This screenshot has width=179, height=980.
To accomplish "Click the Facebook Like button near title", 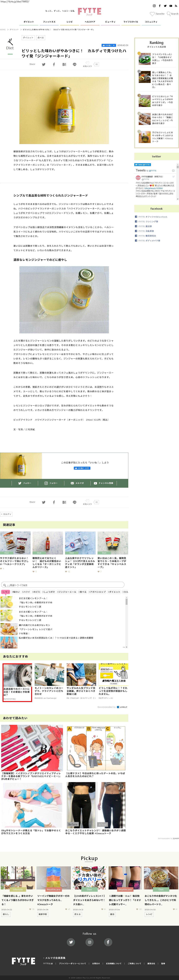I will pyautogui.click(x=109, y=45).
